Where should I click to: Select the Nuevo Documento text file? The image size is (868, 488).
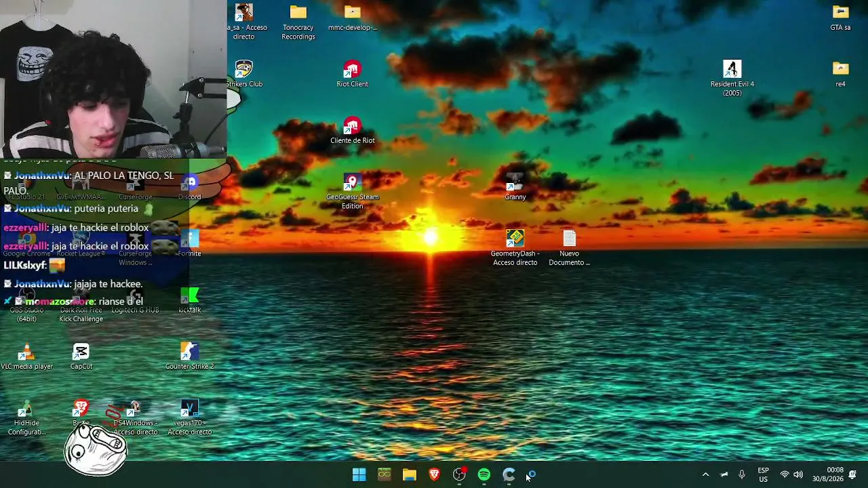569,248
